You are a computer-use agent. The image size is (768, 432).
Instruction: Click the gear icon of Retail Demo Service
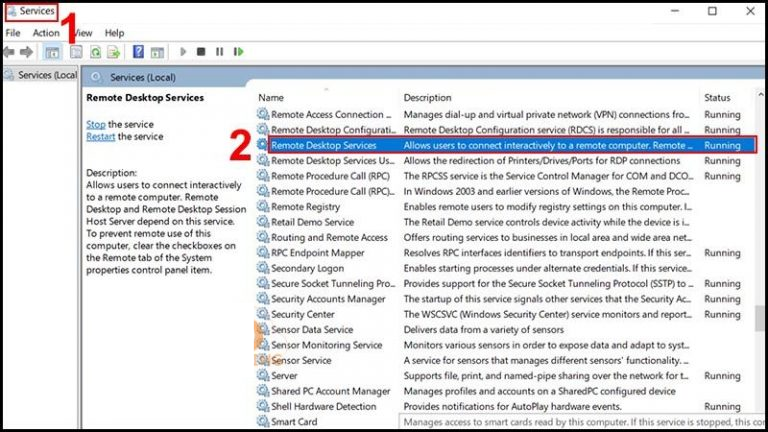(263, 221)
